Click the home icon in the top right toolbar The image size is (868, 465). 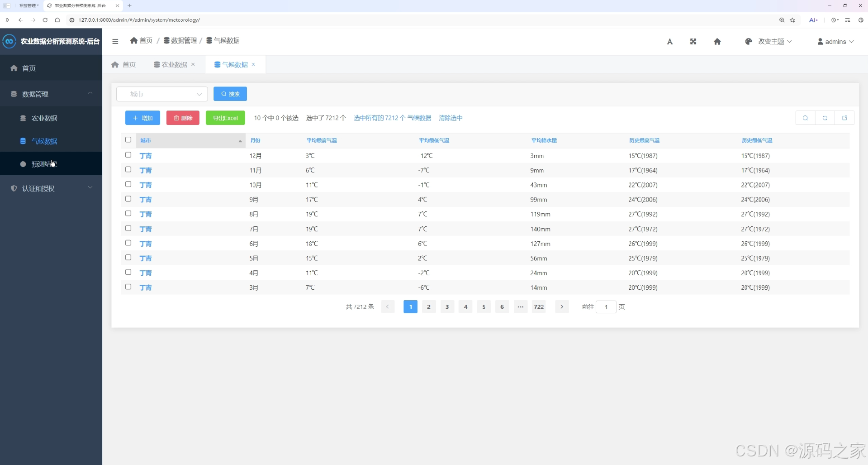pyautogui.click(x=717, y=42)
